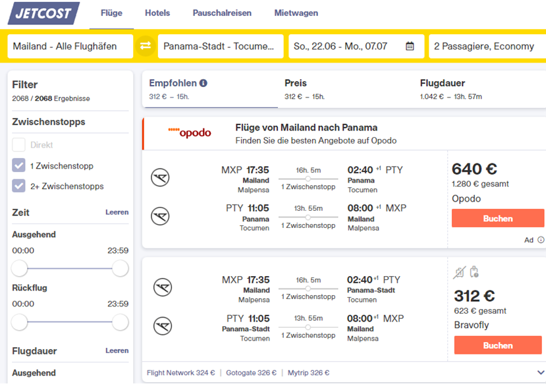546x392 pixels.
Task: Sort results by Empfohlen
Action: [x=210, y=89]
